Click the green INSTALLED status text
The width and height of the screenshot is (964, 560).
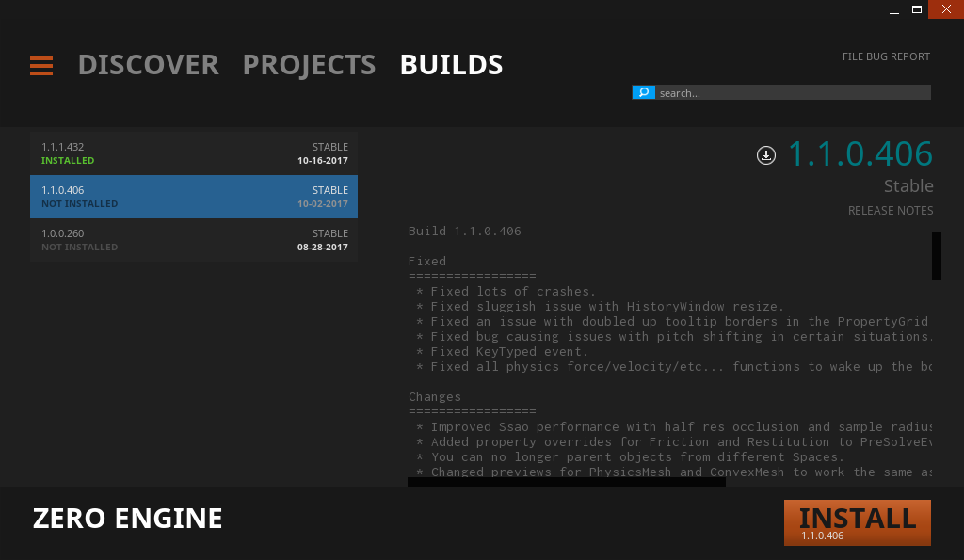click(x=68, y=160)
